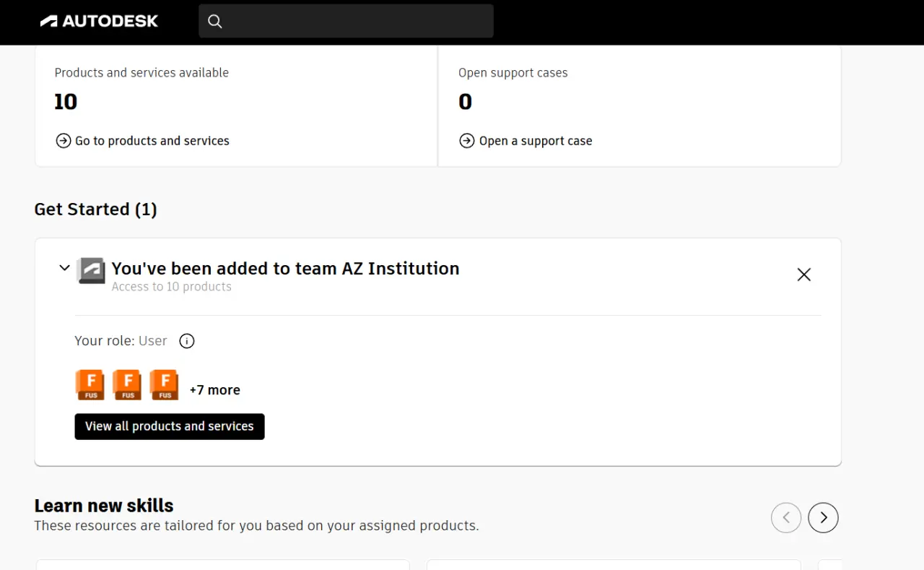Image resolution: width=924 pixels, height=570 pixels.
Task: Go to next Learn new skills slide
Action: [x=823, y=517]
